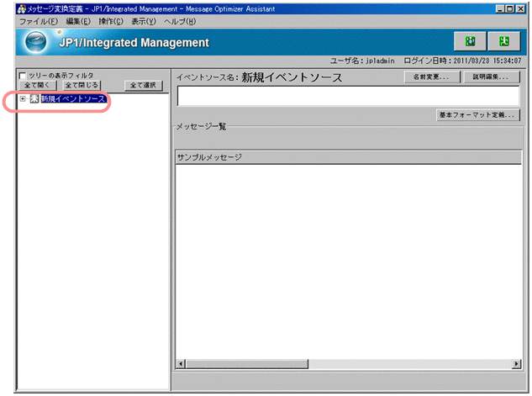Click the application icon in title bar
The image size is (532, 396).
coord(21,8)
